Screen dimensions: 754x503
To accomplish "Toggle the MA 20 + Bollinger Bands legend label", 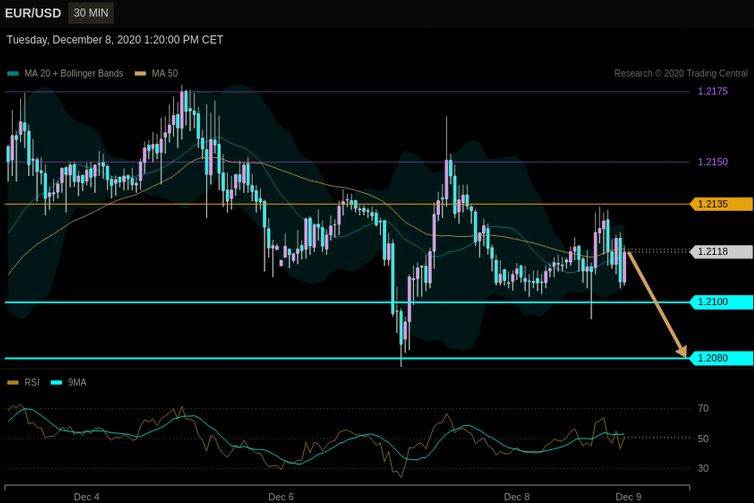I will point(74,74).
